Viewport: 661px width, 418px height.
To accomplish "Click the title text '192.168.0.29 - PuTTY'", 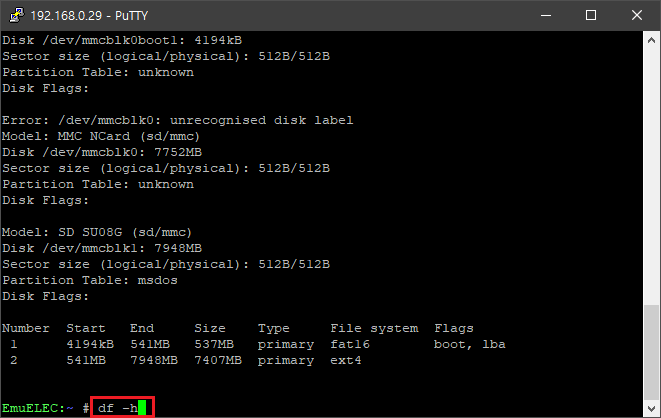I will [89, 16].
